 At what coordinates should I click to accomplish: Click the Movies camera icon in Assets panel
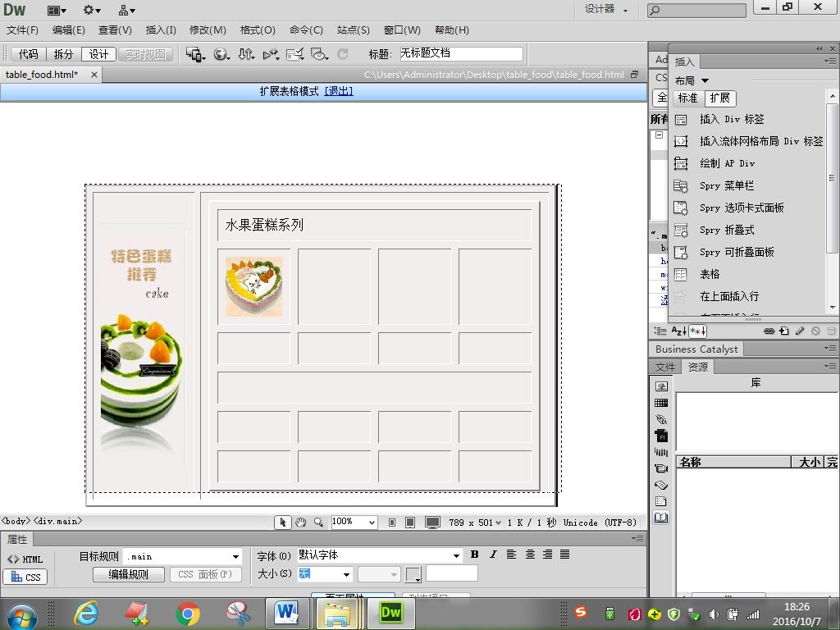click(x=662, y=468)
